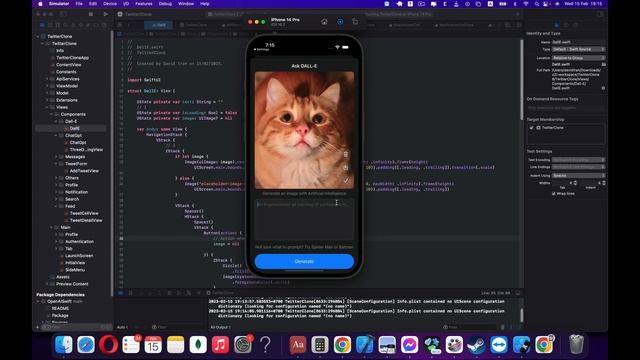
Task: Tap the trash icon on cat image
Action: click(x=346, y=154)
